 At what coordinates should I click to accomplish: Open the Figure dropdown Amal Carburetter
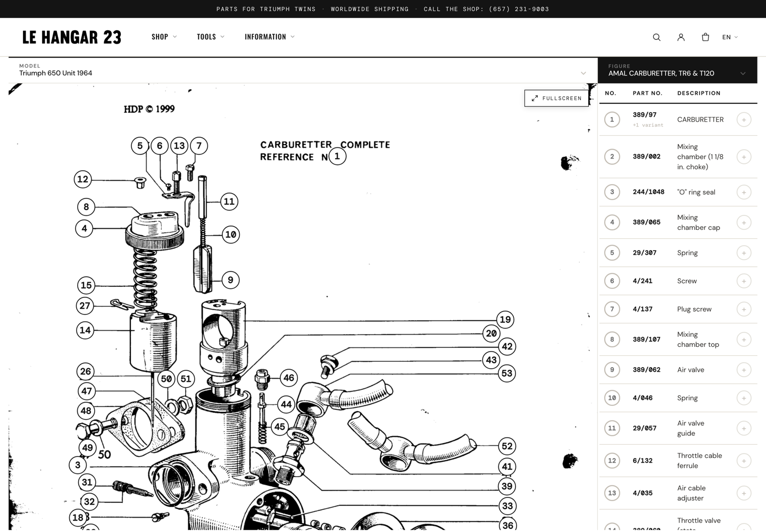click(x=677, y=70)
